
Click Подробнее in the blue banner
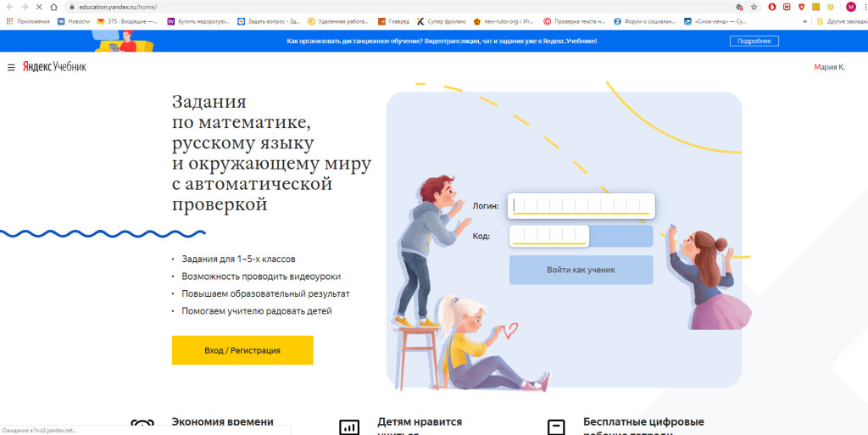754,41
